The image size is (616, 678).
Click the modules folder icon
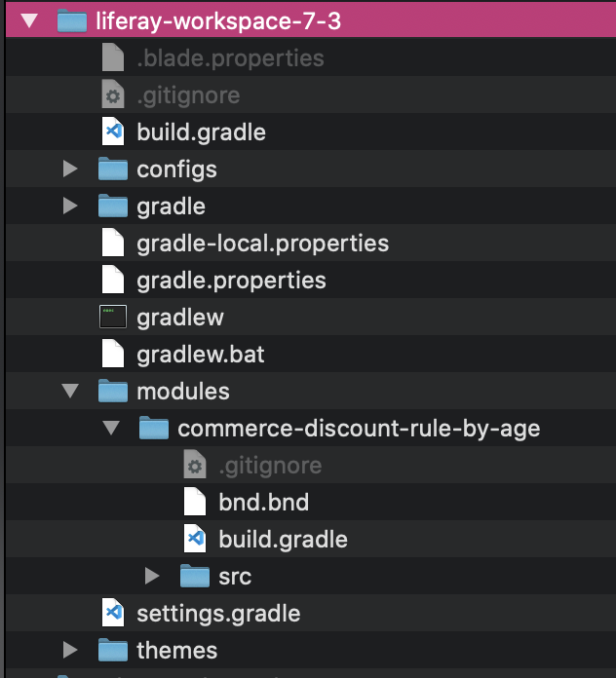click(113, 391)
